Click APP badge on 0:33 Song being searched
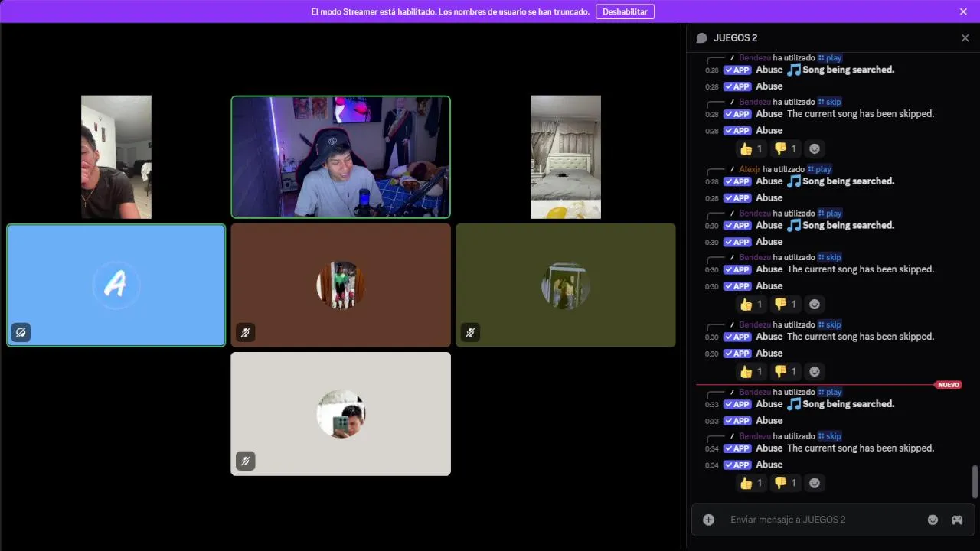The image size is (980, 551). [x=737, y=404]
